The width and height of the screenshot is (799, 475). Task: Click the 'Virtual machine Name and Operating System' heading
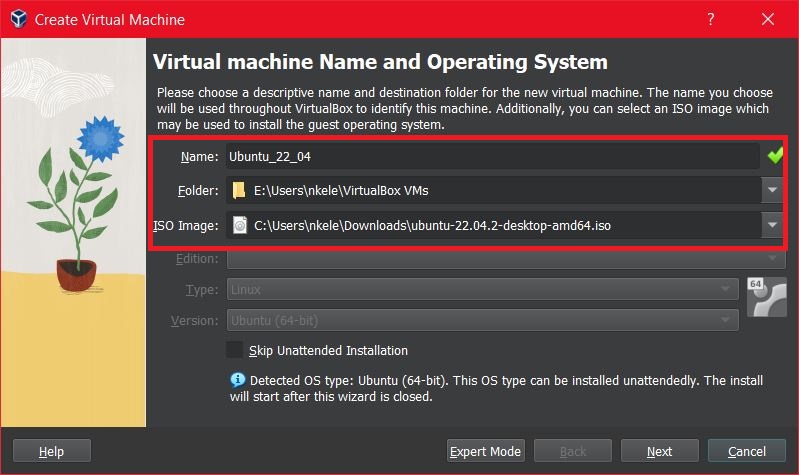pos(380,62)
